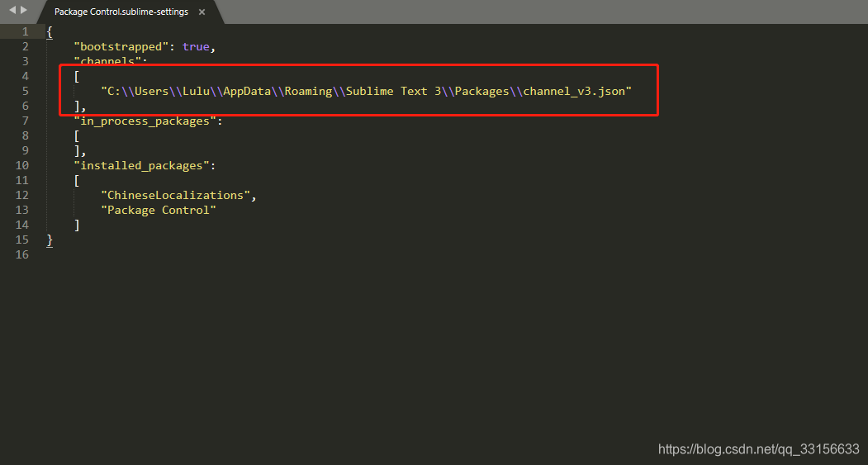868x465 pixels.
Task: Click the closing bracket on line 14
Action: tap(77, 225)
